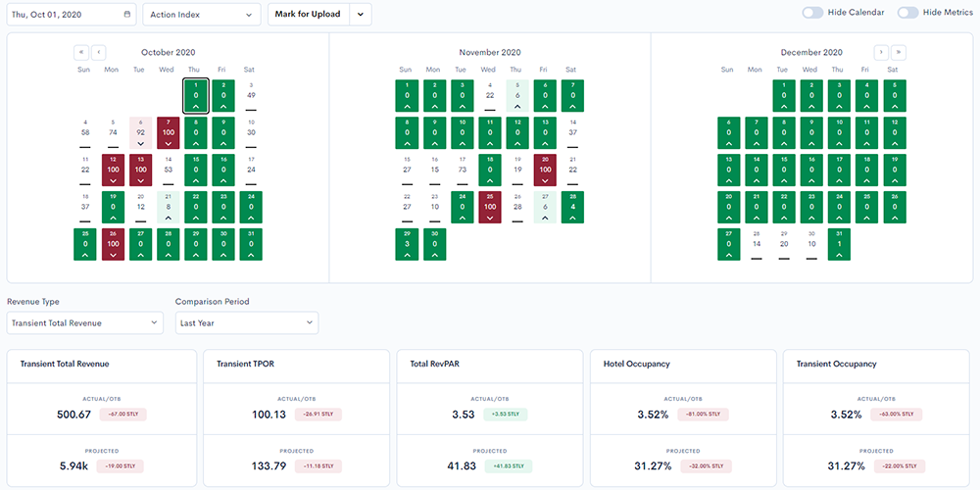Select November 28 green cell showing 4
This screenshot has height=490, width=980.
[572, 208]
